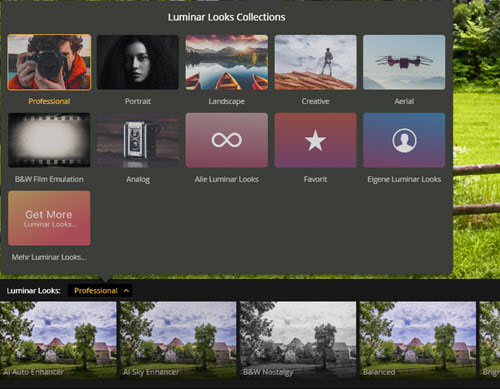The width and height of the screenshot is (500, 389).
Task: Click the Portrait label text
Action: tap(138, 101)
